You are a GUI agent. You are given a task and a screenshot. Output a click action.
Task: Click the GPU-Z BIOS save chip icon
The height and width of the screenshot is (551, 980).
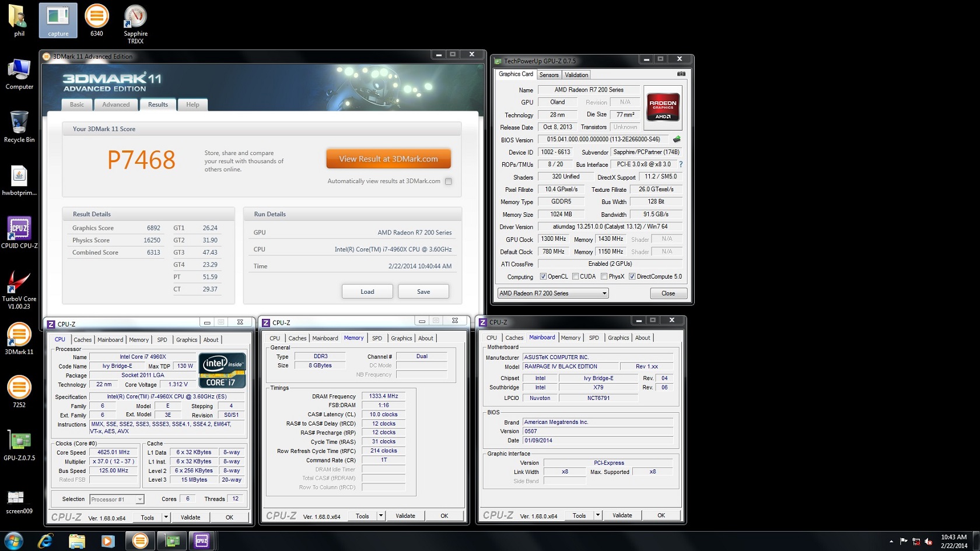pos(677,139)
